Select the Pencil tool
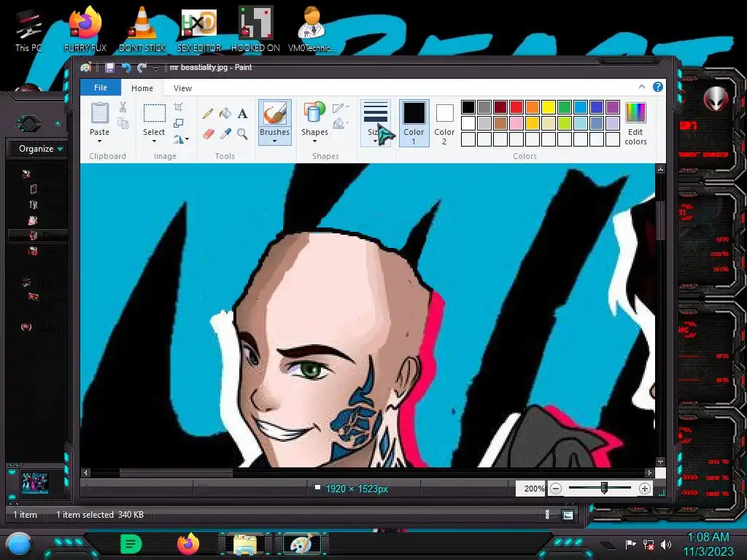The image size is (747, 560). (208, 113)
